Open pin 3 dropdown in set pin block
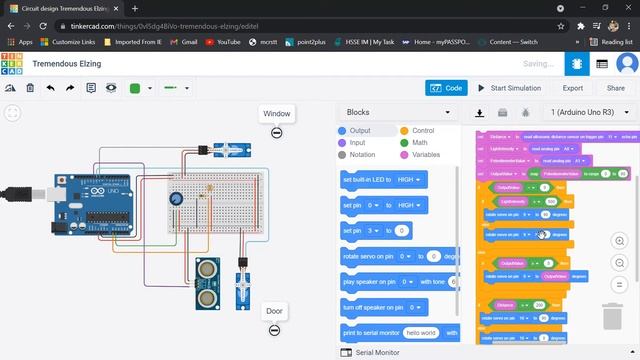The image size is (640, 360). pyautogui.click(x=373, y=231)
